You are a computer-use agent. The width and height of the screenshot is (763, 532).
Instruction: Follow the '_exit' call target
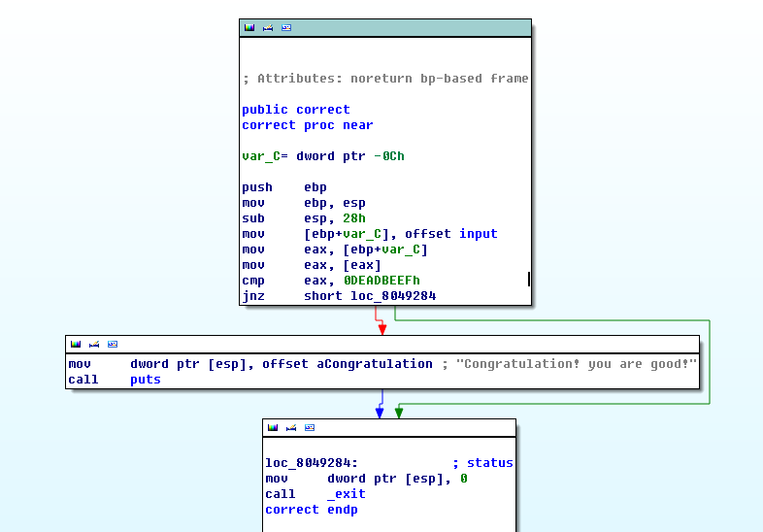click(347, 494)
